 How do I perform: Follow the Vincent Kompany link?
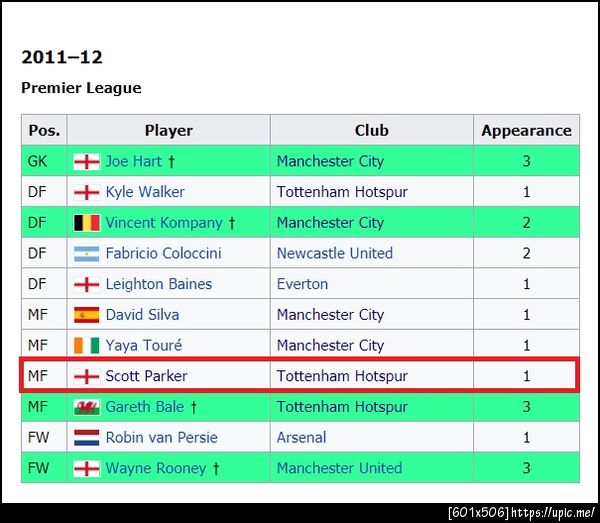click(164, 223)
